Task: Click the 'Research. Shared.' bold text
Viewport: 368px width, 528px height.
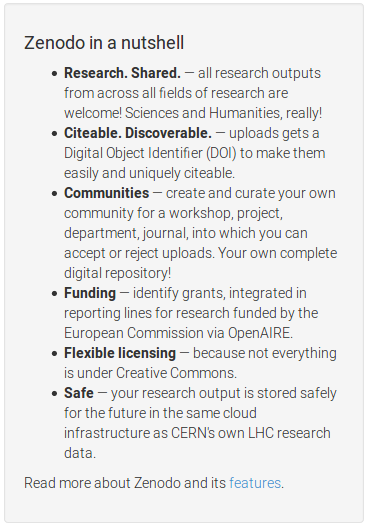Action: coord(122,73)
